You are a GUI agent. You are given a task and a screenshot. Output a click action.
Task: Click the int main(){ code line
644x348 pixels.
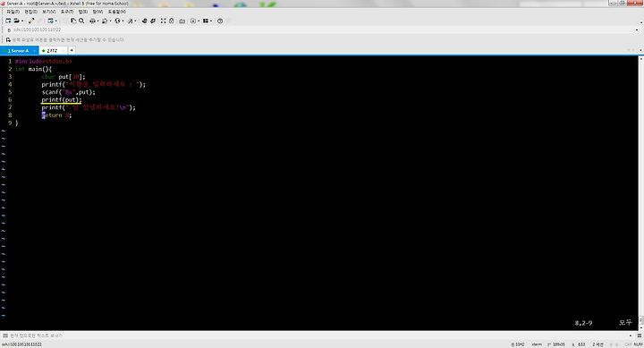[x=33, y=69]
